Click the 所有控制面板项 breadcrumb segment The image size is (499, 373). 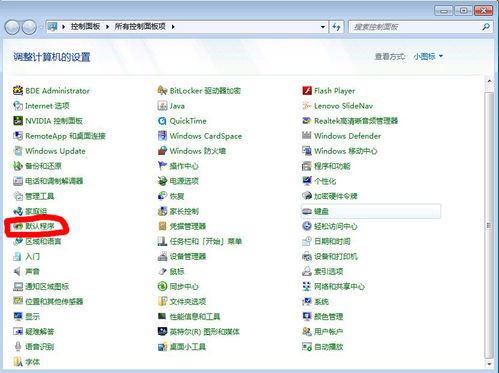click(140, 27)
